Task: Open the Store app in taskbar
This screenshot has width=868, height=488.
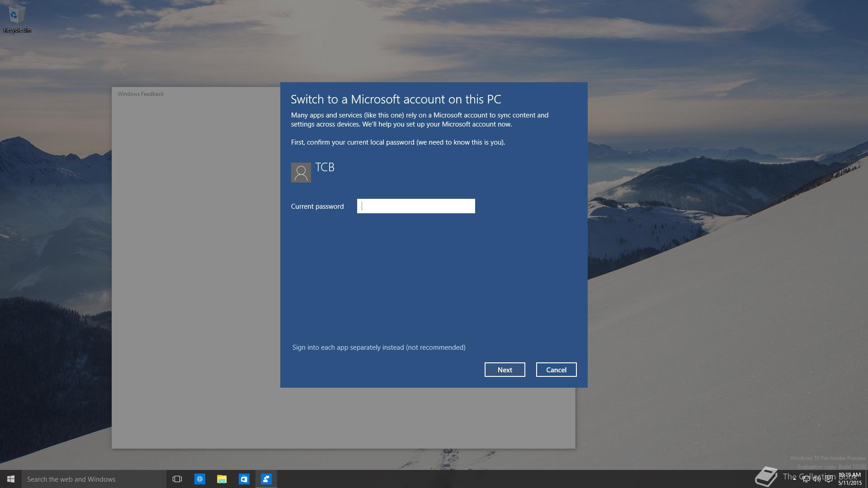Action: click(244, 479)
